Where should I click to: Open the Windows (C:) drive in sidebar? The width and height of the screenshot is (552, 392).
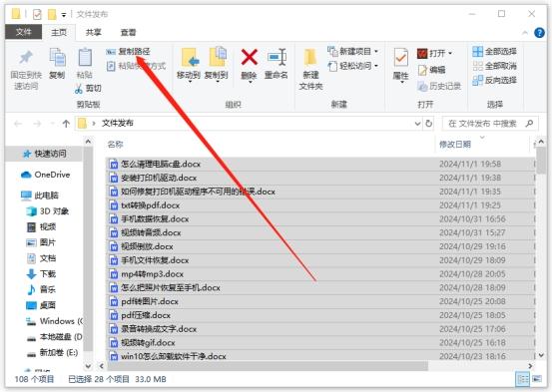55,321
